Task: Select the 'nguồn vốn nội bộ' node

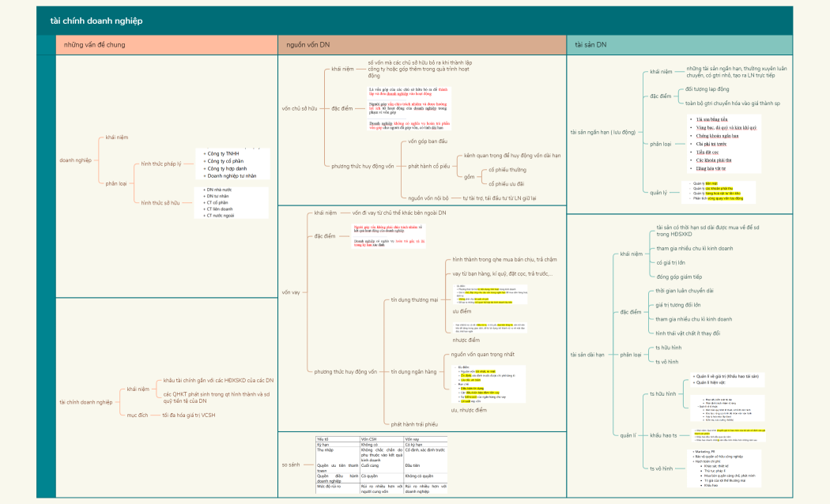Action: point(428,197)
